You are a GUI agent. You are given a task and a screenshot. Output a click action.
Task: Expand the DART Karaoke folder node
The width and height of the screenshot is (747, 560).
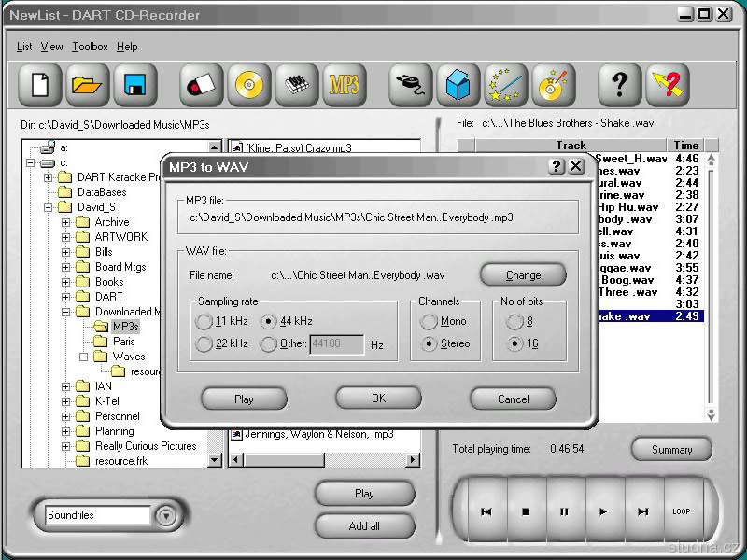click(x=49, y=177)
